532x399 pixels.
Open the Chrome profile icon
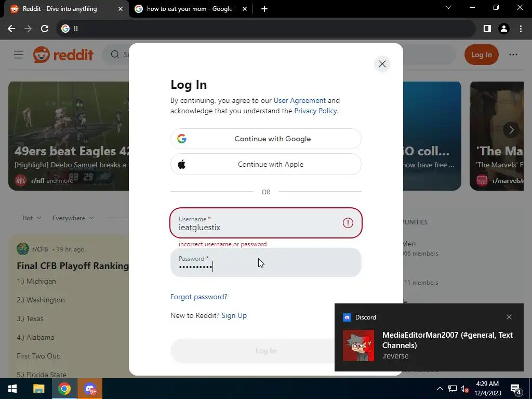click(x=504, y=29)
